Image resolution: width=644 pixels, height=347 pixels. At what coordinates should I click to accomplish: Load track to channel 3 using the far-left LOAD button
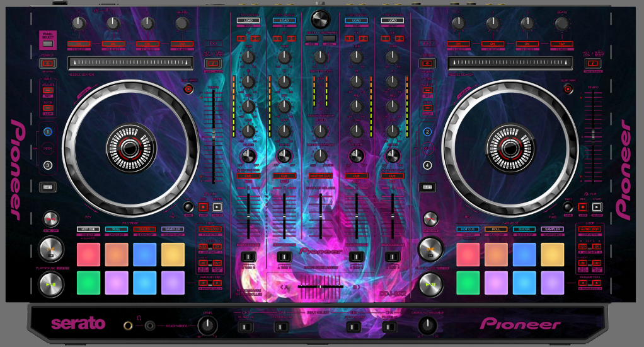coord(248,20)
